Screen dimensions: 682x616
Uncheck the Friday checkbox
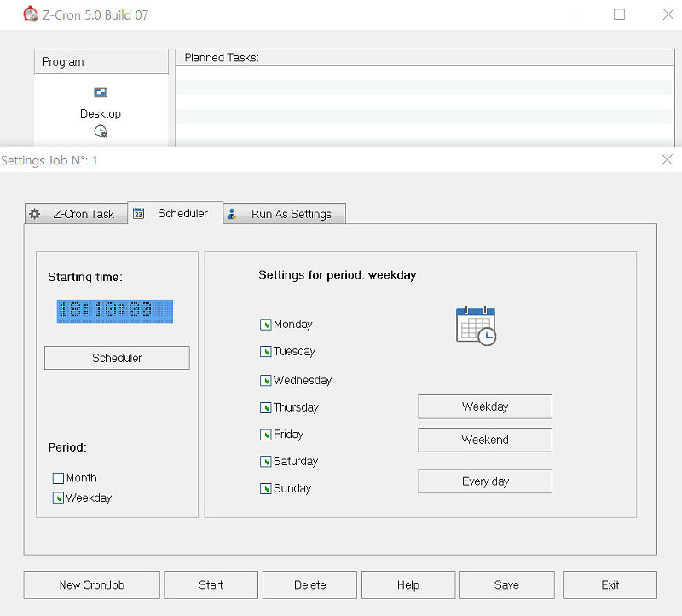coord(265,435)
